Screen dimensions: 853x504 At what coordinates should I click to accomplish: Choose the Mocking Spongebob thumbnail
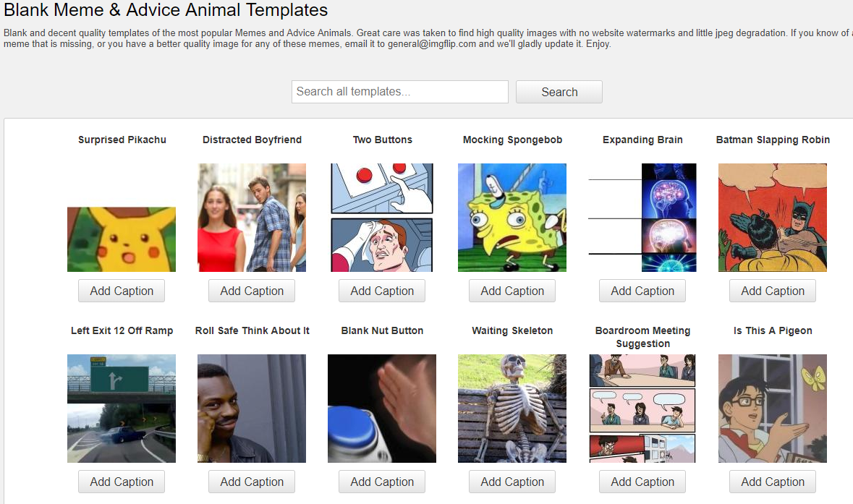coord(512,218)
